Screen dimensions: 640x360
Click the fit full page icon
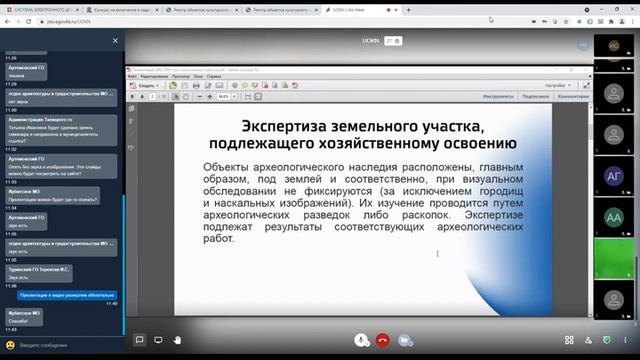pyautogui.click(x=258, y=97)
